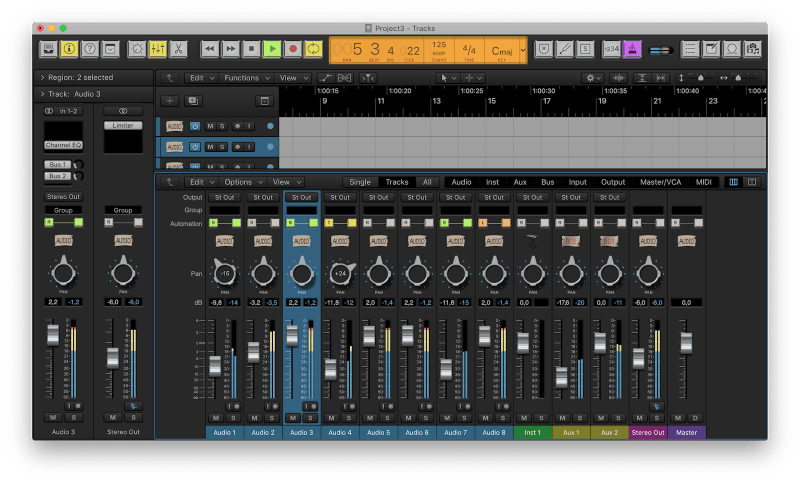
Task: Toggle Show Automation button in Tracks area
Action: tap(325, 78)
